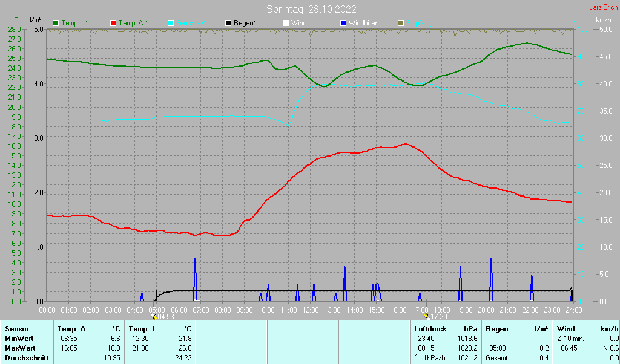Click the Temp. A. average value '10.95'

click(x=112, y=358)
